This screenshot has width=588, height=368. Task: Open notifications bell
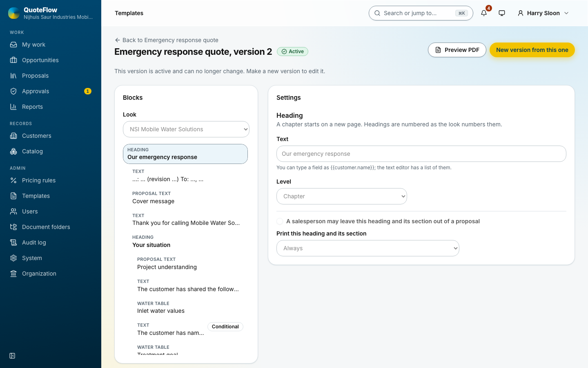pyautogui.click(x=484, y=13)
